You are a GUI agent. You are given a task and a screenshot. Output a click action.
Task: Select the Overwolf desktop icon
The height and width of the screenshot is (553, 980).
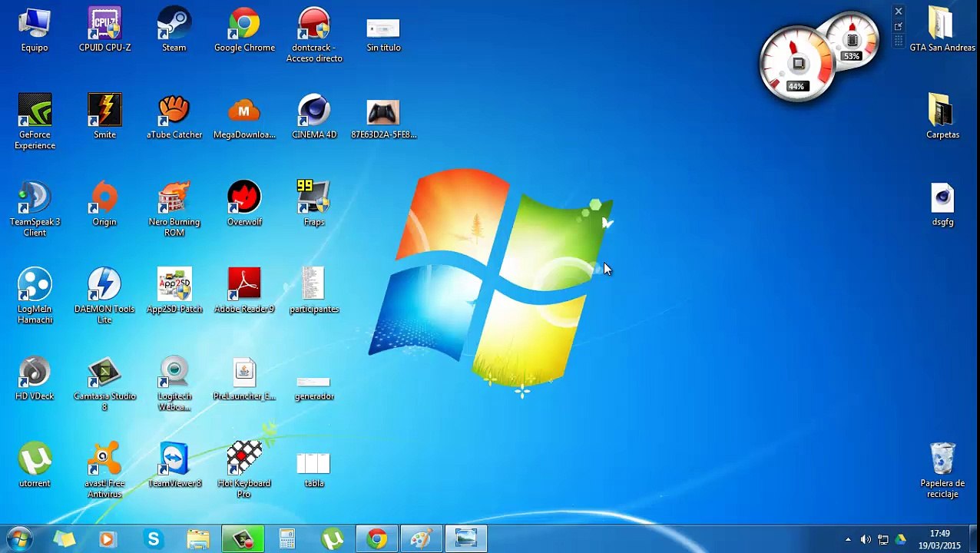244,204
